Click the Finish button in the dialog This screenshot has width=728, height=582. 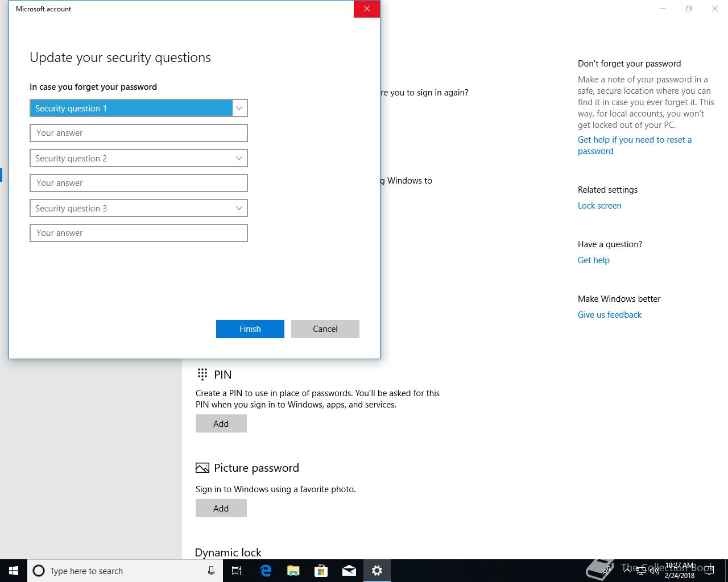tap(250, 329)
